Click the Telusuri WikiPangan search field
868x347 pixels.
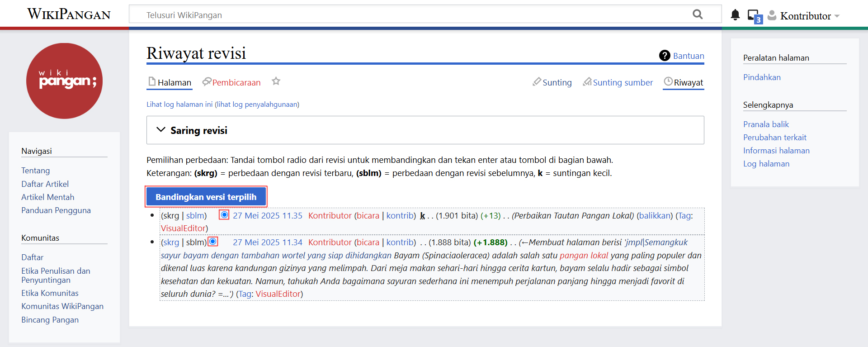[x=407, y=15]
